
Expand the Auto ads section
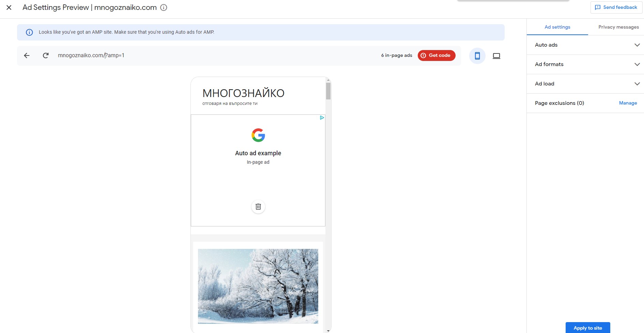585,45
